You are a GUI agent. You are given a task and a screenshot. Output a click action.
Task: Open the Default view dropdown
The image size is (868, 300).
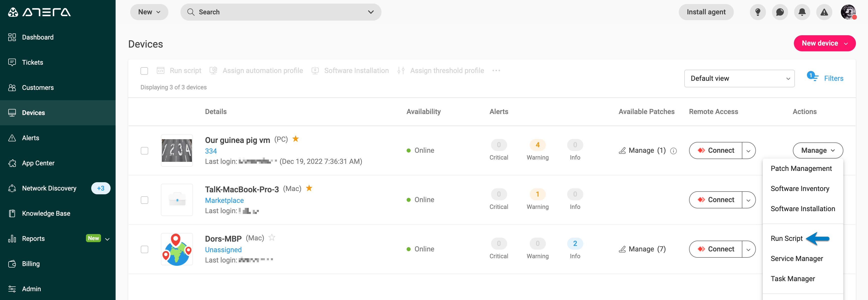[739, 78]
